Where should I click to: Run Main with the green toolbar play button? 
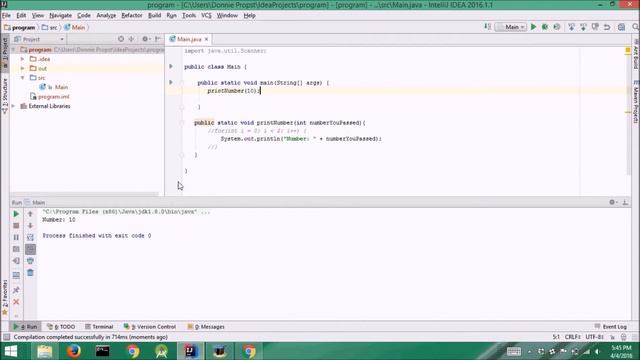[533, 27]
